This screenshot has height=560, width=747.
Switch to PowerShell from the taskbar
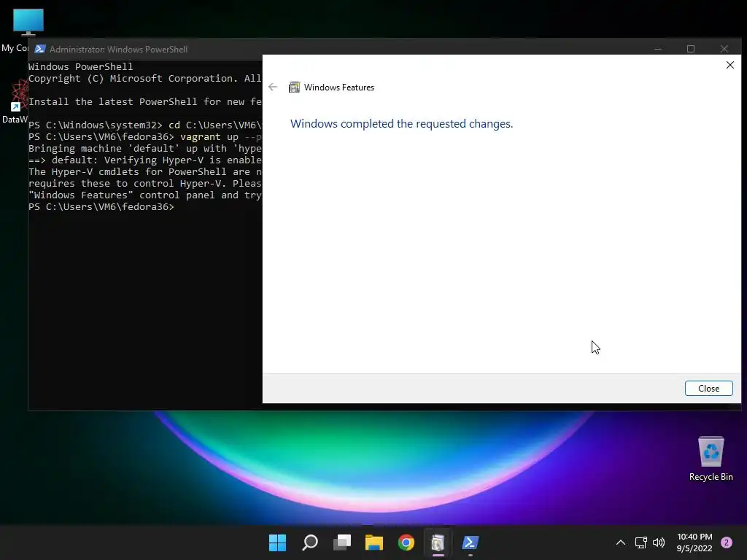click(x=471, y=542)
